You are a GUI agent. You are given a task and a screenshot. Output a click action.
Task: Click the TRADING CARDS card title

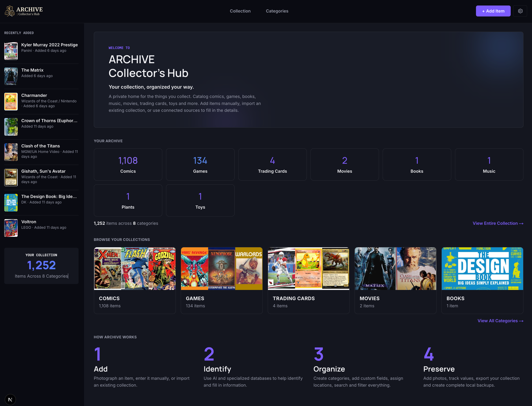tap(294, 299)
